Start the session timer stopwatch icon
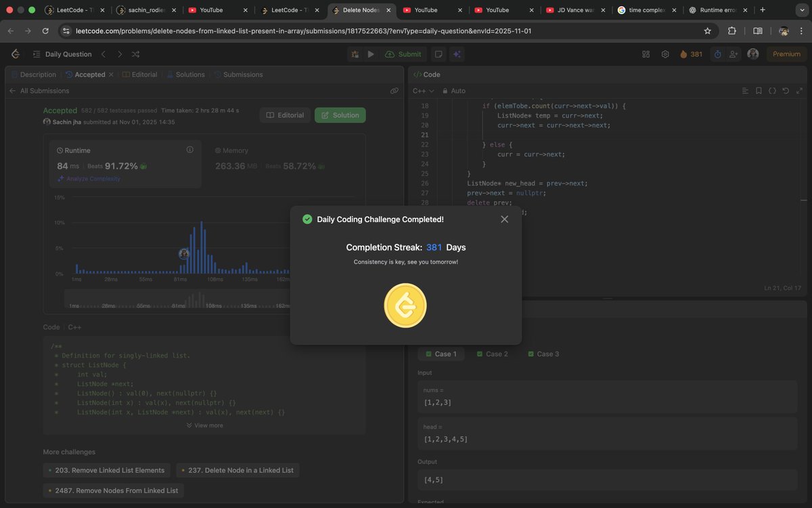Viewport: 812px width, 508px height. coord(717,54)
